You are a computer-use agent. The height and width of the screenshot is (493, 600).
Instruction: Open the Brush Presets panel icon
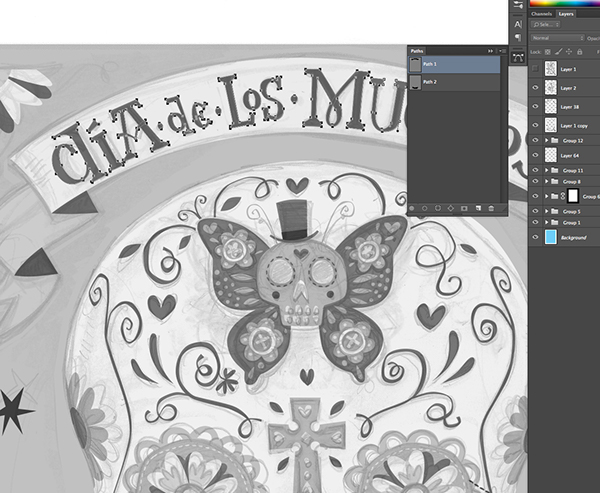point(518,5)
